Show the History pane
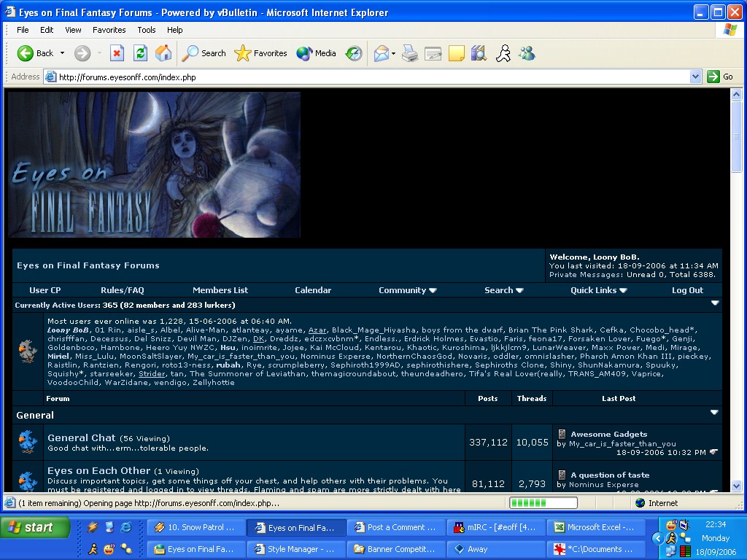747x560 pixels. [354, 53]
